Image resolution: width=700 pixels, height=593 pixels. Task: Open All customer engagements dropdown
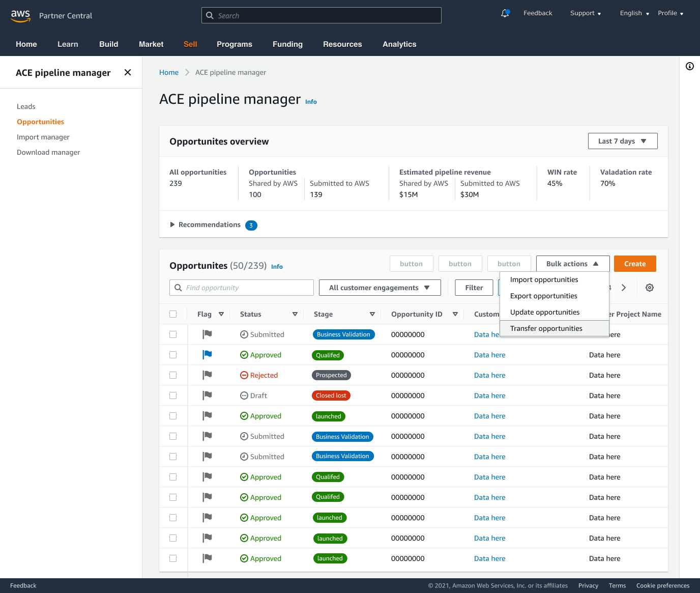pyautogui.click(x=380, y=288)
